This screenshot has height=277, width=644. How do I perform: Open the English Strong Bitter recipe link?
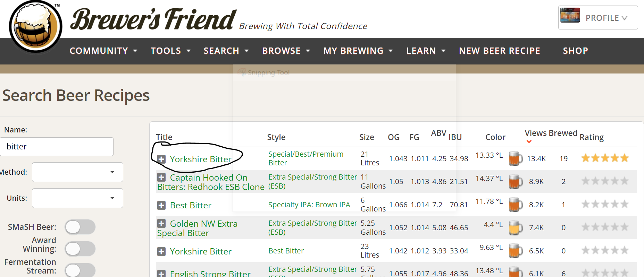point(210,273)
